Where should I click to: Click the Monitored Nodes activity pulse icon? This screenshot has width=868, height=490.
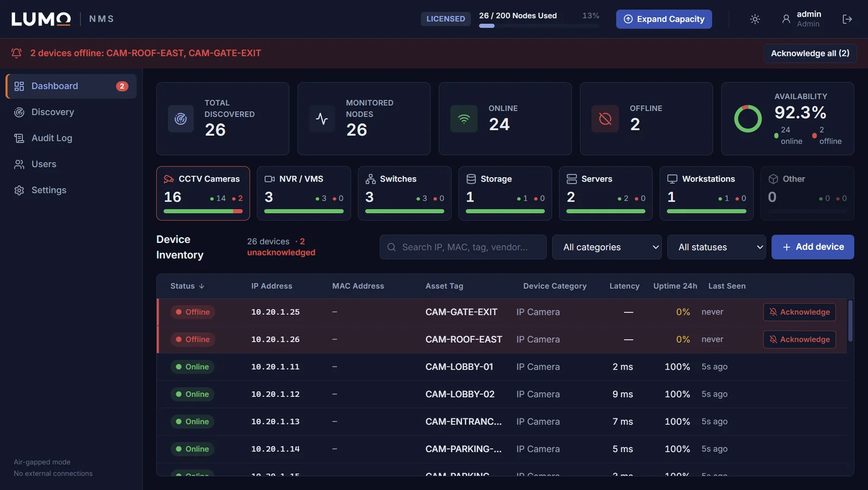tap(322, 119)
